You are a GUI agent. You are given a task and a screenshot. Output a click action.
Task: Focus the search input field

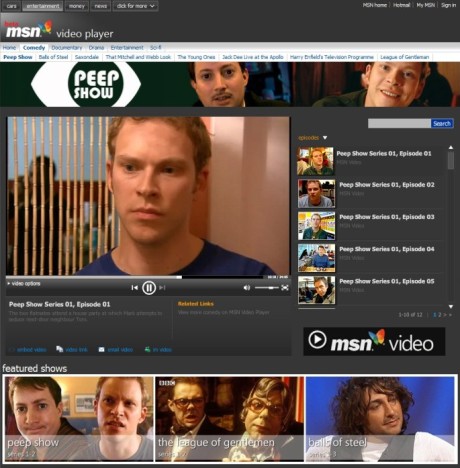click(x=399, y=124)
